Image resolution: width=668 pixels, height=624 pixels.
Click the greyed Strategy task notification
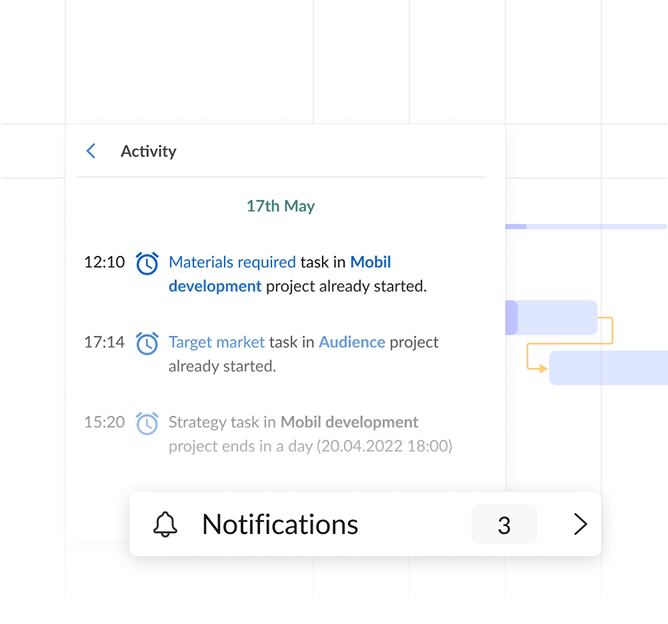click(310, 434)
